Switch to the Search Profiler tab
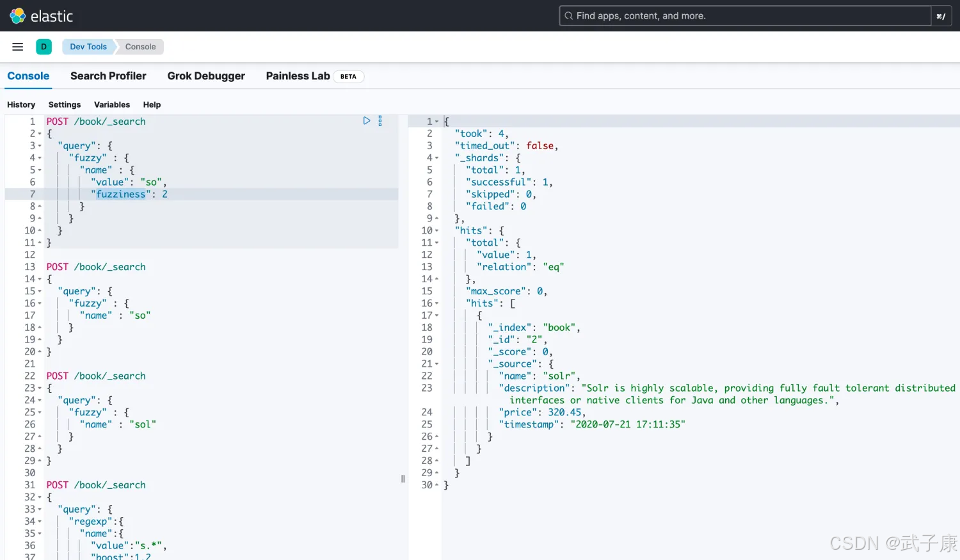This screenshot has height=560, width=960. pos(108,76)
